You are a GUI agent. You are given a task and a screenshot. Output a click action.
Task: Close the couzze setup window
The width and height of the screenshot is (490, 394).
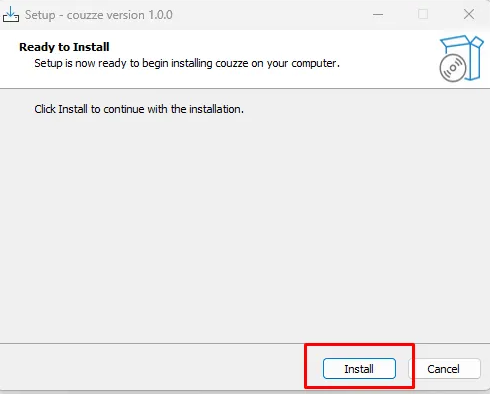(469, 14)
